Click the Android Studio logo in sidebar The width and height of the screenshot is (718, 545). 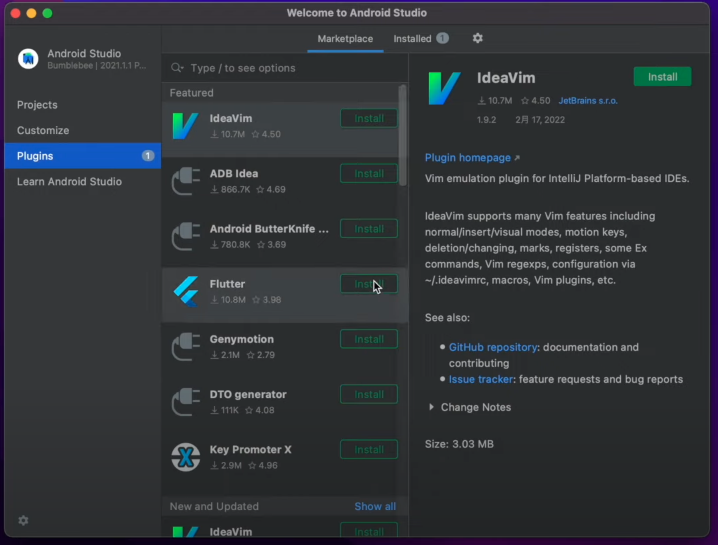pyautogui.click(x=28, y=59)
